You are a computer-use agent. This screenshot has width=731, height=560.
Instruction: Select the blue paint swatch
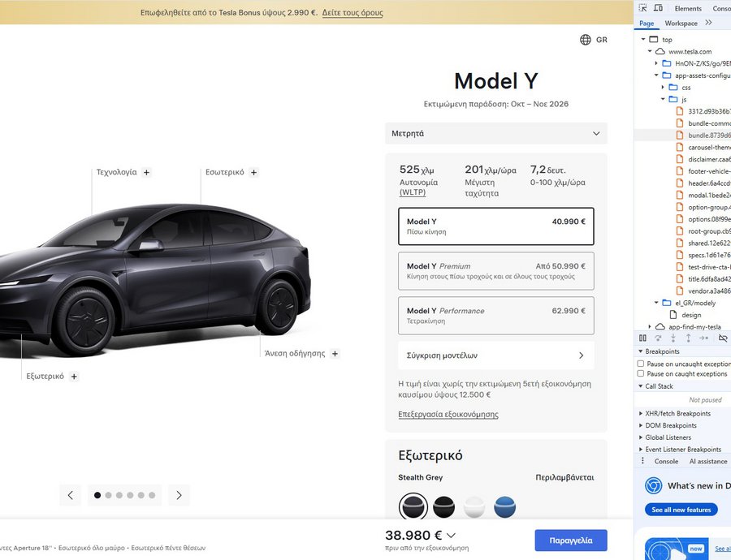click(x=504, y=507)
